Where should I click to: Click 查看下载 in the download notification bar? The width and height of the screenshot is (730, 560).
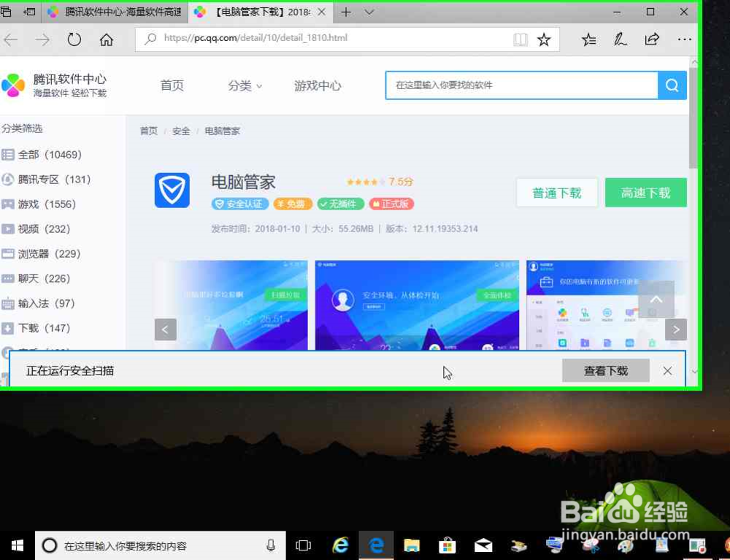click(x=605, y=370)
